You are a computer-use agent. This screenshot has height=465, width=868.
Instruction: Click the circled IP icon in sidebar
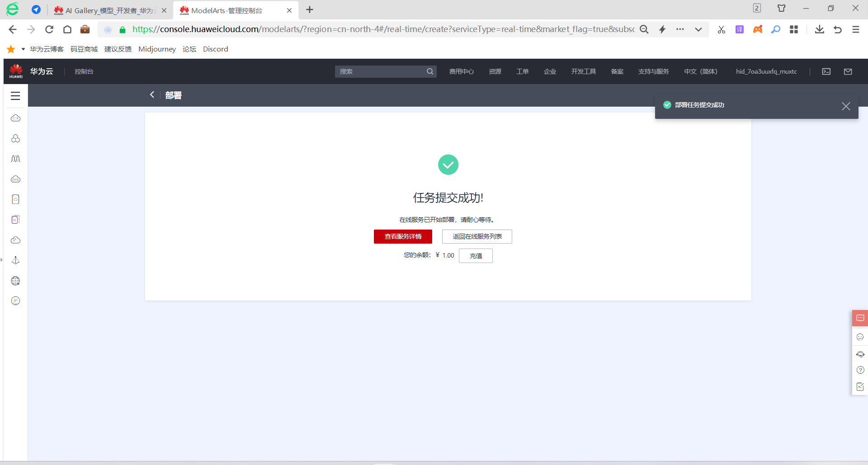[16, 301]
